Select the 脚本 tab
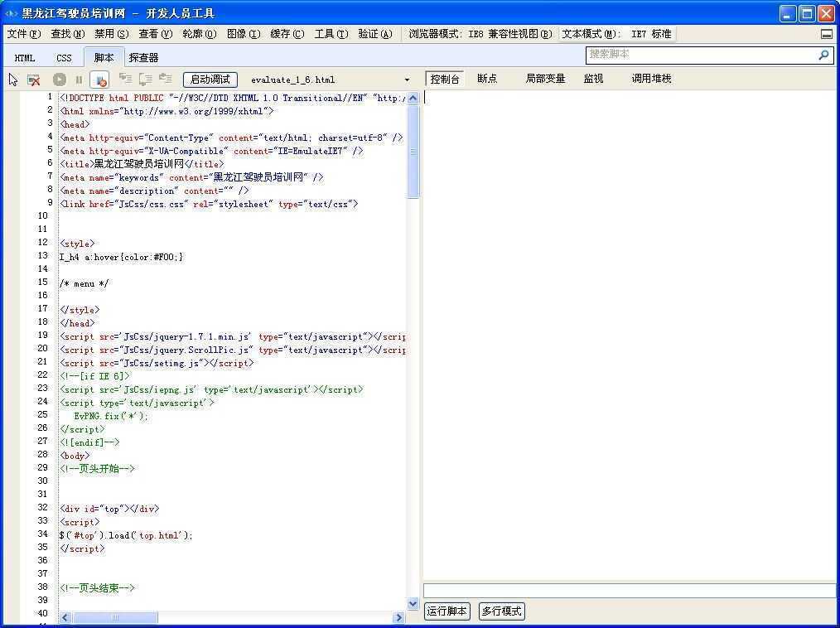Screen dimensions: 840x628 tap(104, 57)
